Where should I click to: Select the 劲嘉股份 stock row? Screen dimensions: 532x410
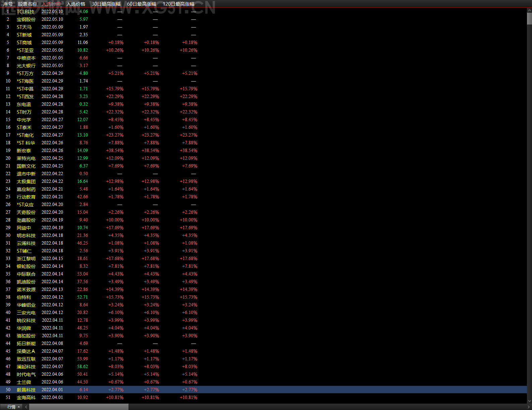click(x=263, y=220)
